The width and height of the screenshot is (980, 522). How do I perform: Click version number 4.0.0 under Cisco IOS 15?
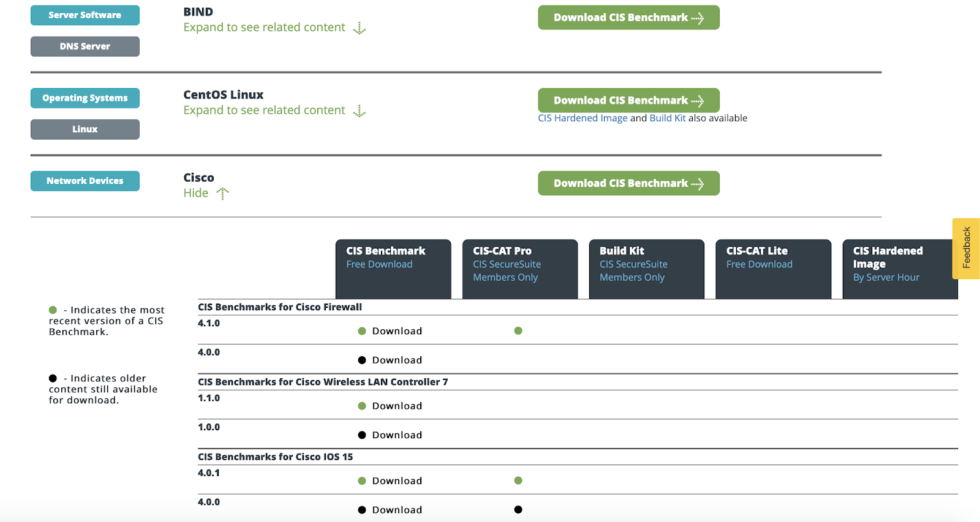tap(209, 502)
